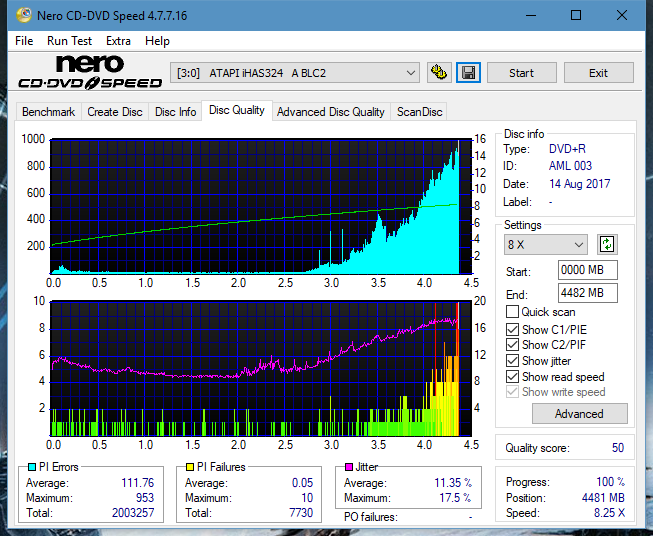Switch to the Benchmark tab
Screen dimensions: 653x536
pyautogui.click(x=49, y=112)
